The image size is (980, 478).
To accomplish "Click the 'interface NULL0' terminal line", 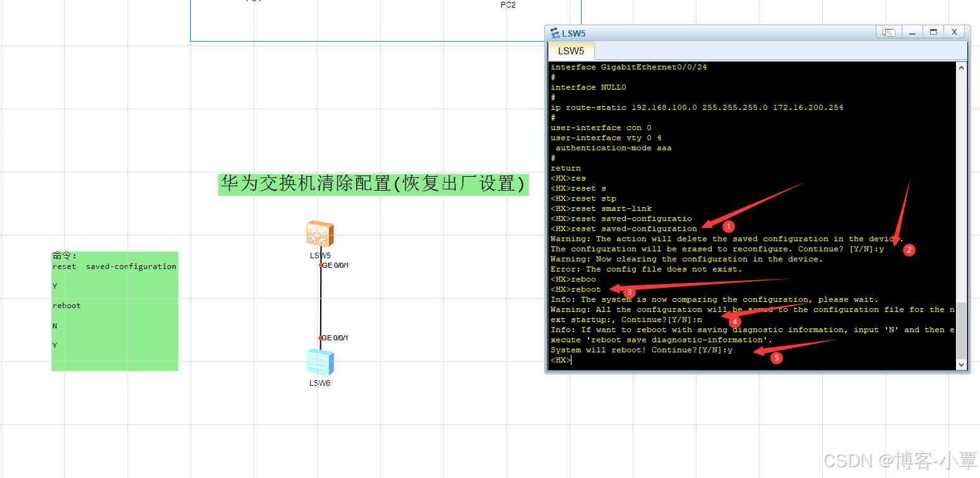I will tap(589, 87).
